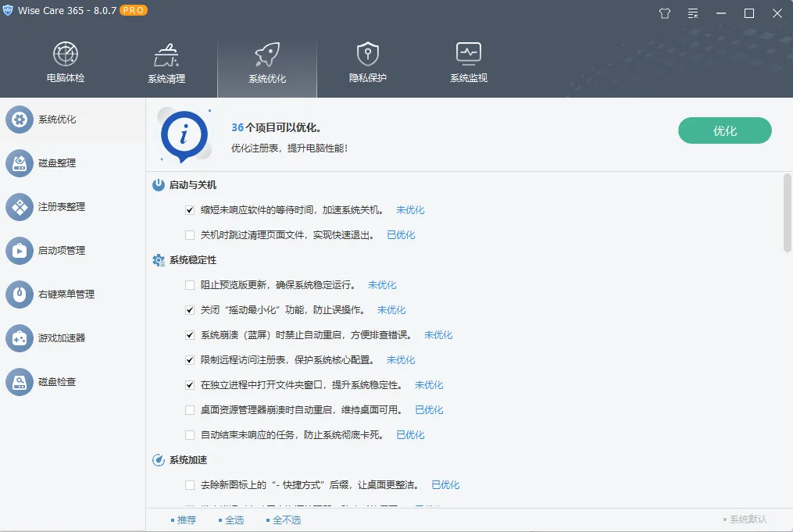This screenshot has height=532, width=793.
Task: Click the 右键菜单管理 mouse icon
Action: [20, 295]
